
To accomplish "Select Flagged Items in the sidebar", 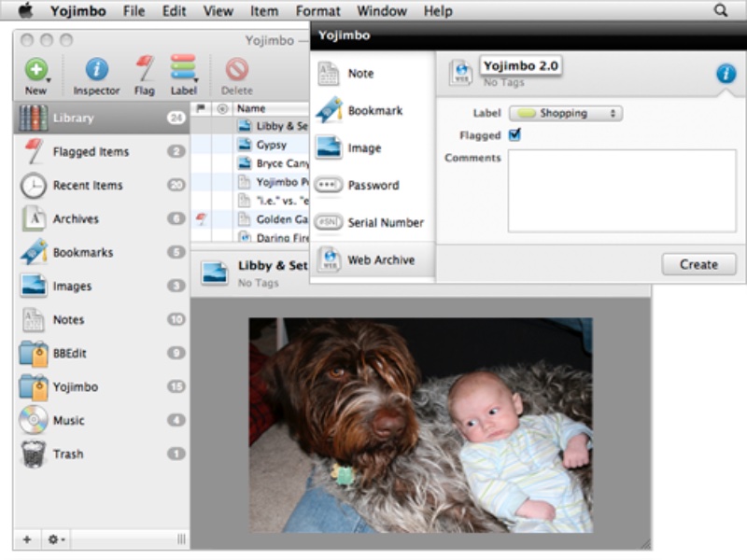I will click(x=91, y=152).
